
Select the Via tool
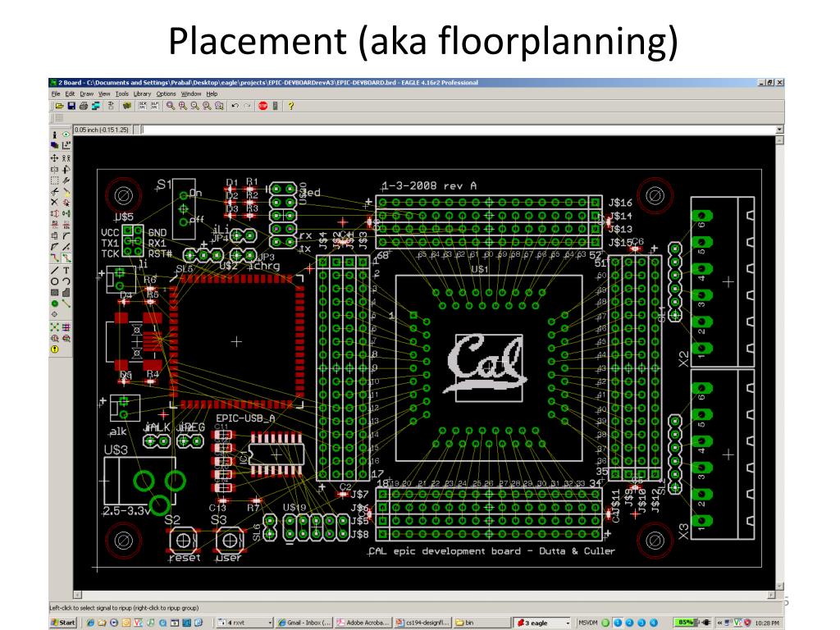click(x=55, y=304)
